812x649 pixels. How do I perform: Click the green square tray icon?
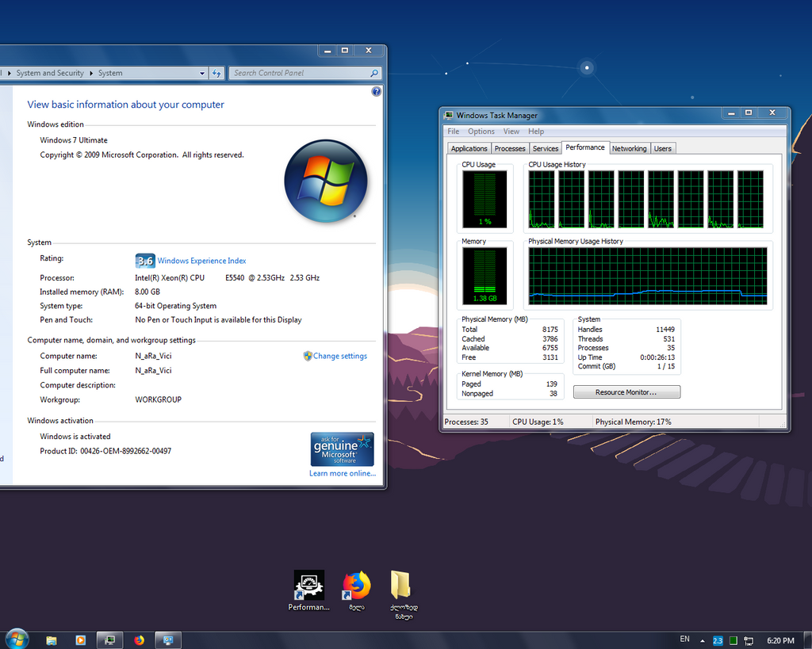(x=733, y=641)
